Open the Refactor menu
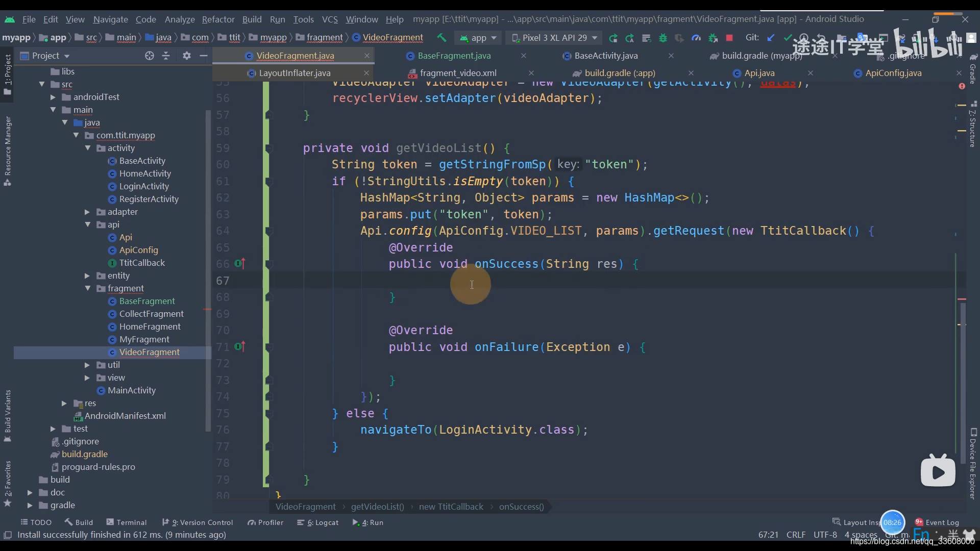Viewport: 980px width, 551px height. [x=218, y=19]
